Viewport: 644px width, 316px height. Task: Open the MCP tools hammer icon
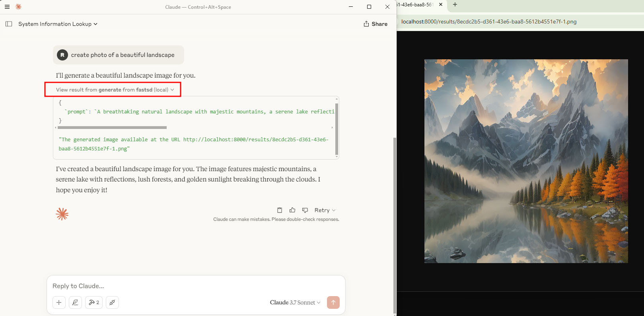94,302
